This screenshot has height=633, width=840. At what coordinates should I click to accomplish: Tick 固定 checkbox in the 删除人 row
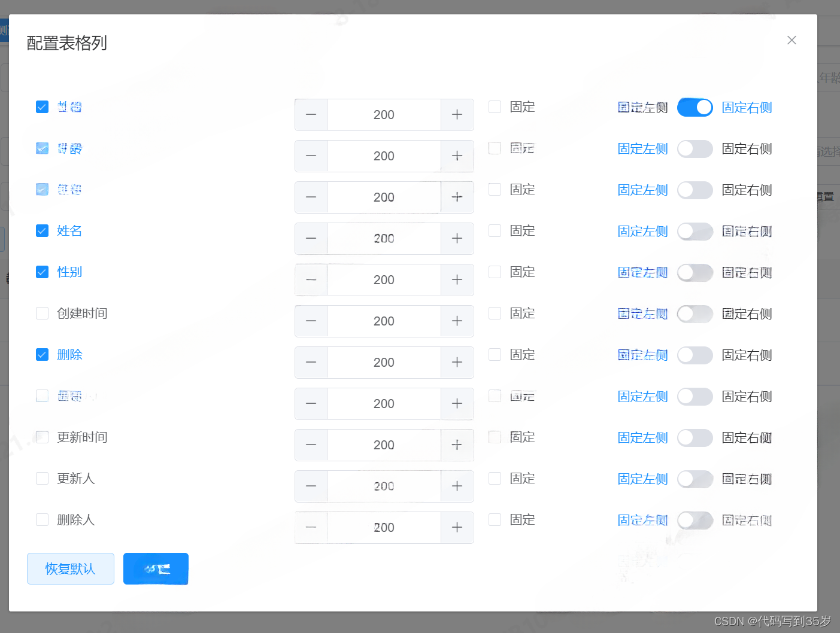click(x=495, y=520)
